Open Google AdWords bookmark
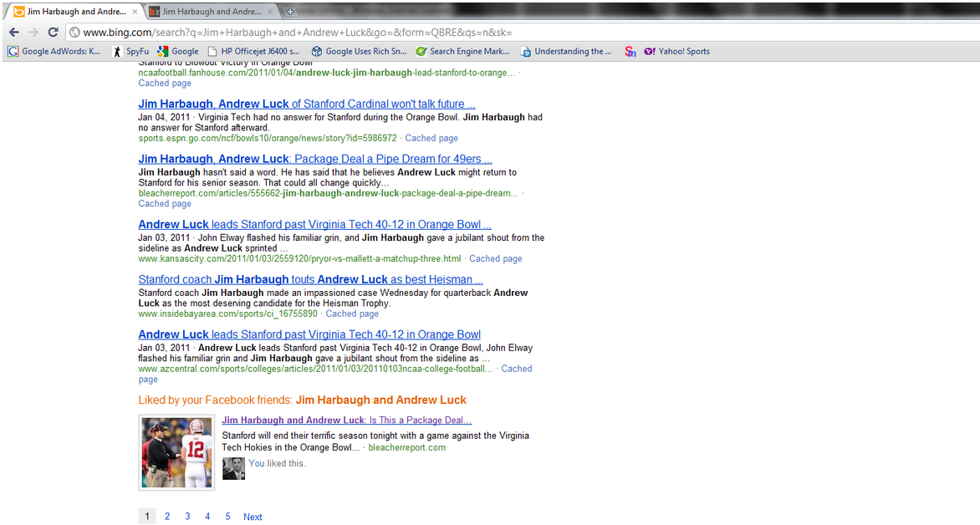Image resolution: width=980 pixels, height=525 pixels. coord(54,51)
